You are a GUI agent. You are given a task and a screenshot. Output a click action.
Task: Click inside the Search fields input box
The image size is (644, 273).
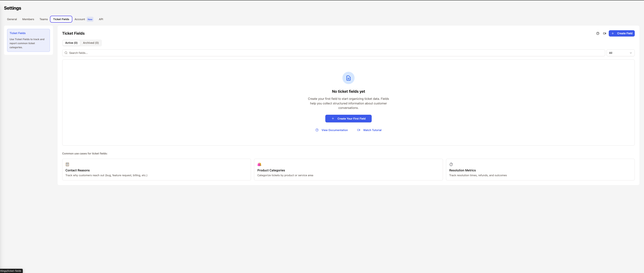click(x=175, y=53)
